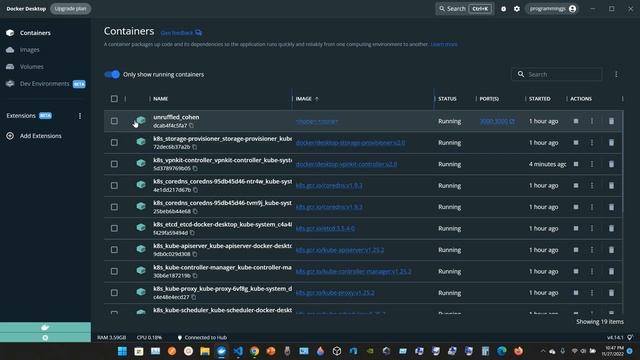Viewport: 640px width, 360px height.
Task: Open port link of unruffled_cohen
Action: [x=497, y=121]
